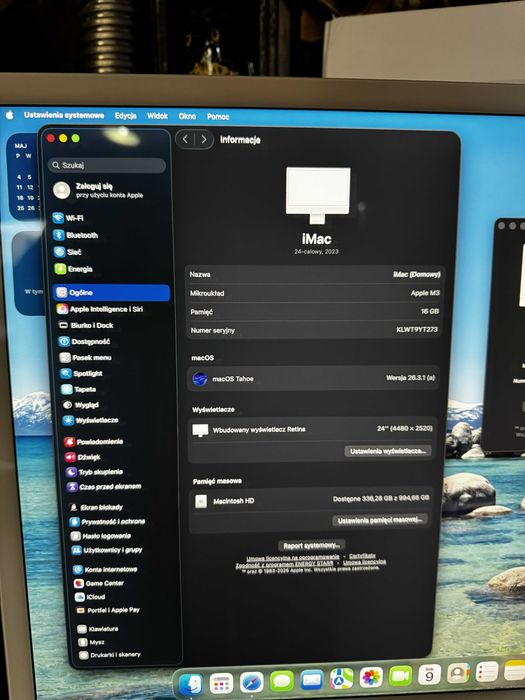Select Dźwięk in the sidebar
This screenshot has height=700, width=525.
tap(83, 457)
